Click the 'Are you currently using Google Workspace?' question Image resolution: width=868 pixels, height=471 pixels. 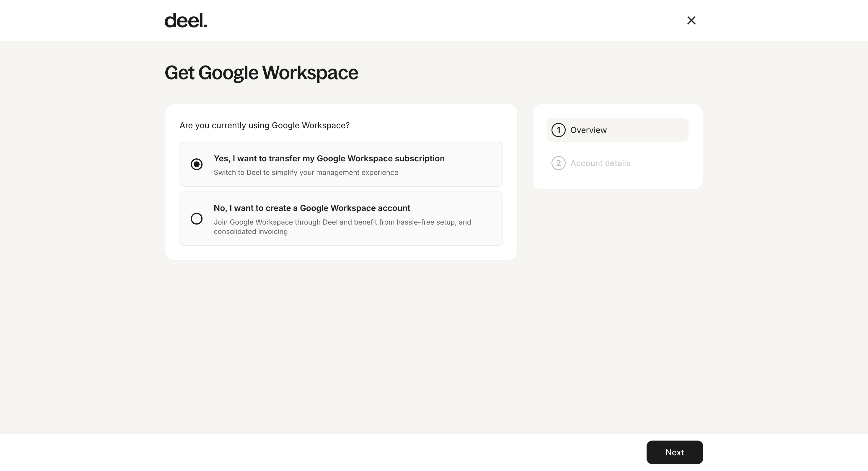tap(265, 125)
